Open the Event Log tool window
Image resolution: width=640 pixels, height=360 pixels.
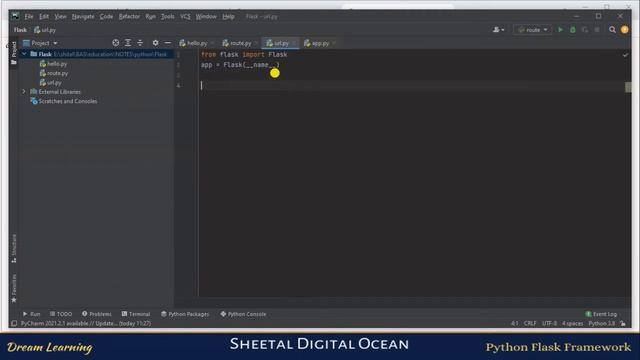(x=601, y=314)
